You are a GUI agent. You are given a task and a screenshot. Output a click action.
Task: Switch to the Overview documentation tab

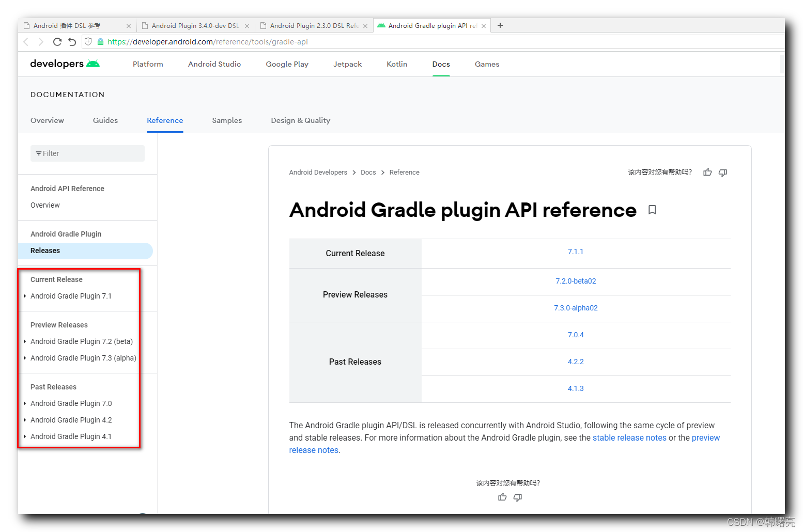tap(47, 120)
